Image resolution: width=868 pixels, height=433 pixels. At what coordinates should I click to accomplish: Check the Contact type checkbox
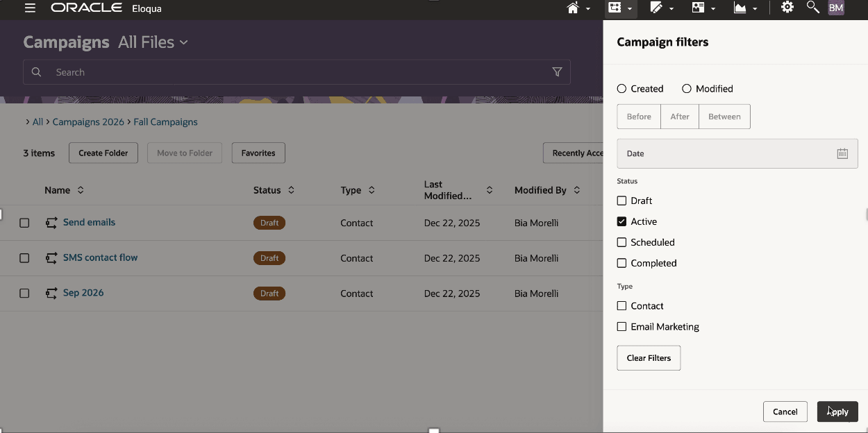point(621,306)
